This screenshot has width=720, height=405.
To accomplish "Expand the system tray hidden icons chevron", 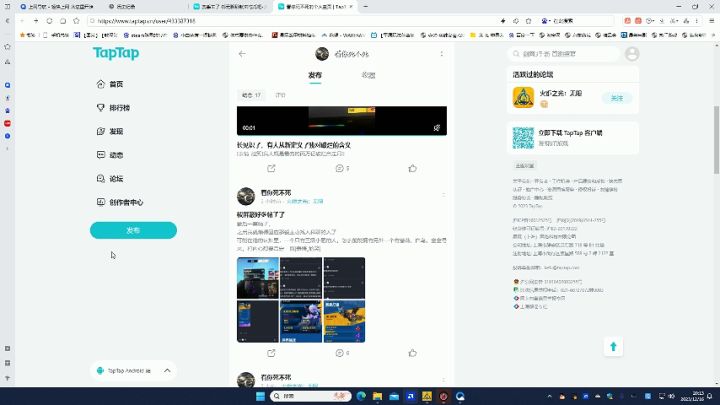I will click(549, 396).
